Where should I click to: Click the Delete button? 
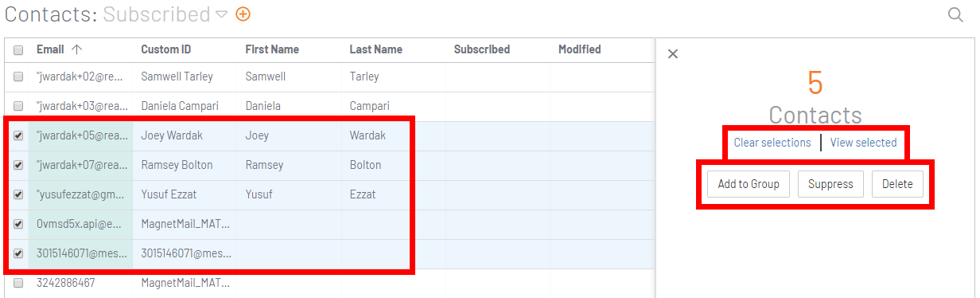tap(897, 184)
